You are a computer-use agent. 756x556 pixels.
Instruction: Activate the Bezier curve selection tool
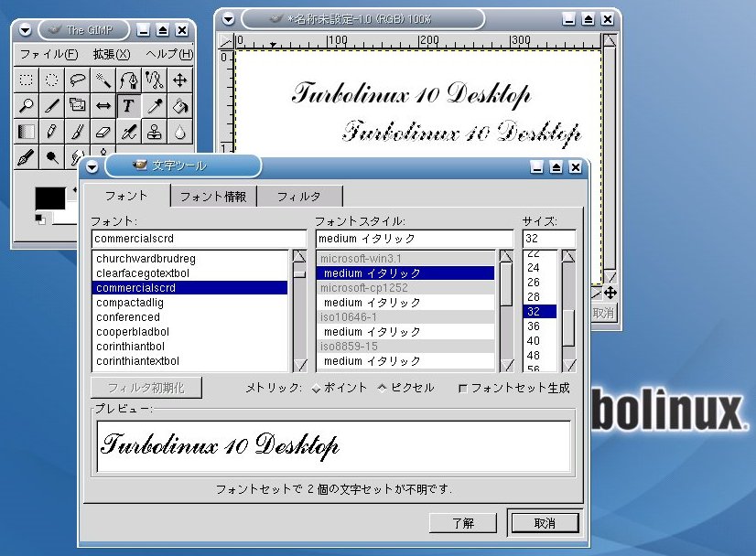point(128,80)
